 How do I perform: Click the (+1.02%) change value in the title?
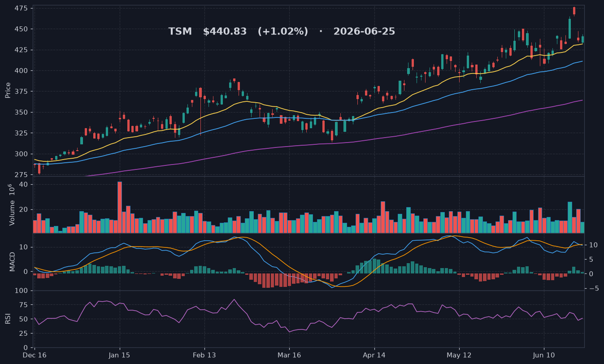pyautogui.click(x=283, y=31)
